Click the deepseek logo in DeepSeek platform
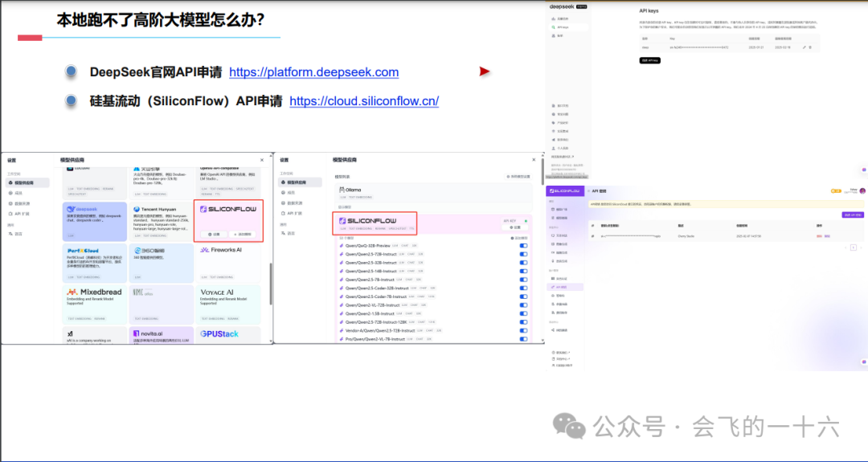The height and width of the screenshot is (462, 868). click(x=562, y=6)
